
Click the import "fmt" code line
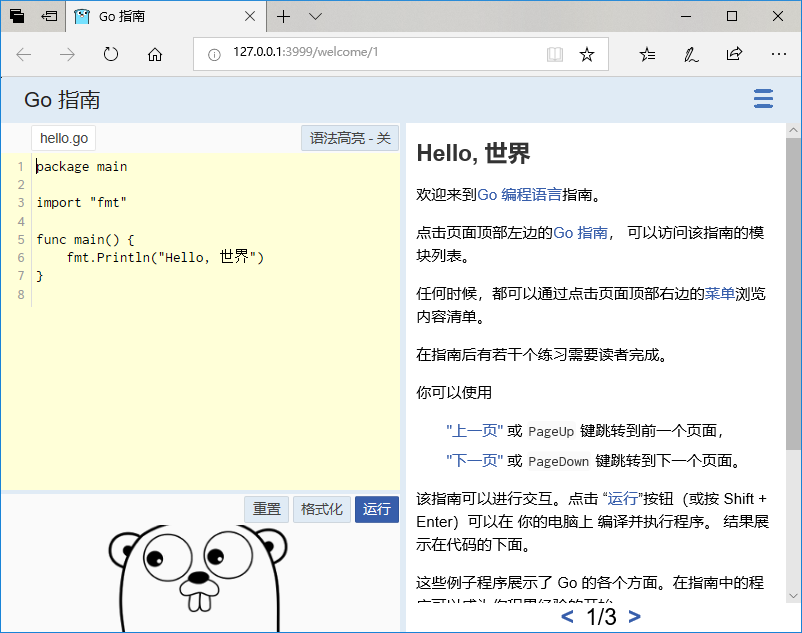(81, 203)
